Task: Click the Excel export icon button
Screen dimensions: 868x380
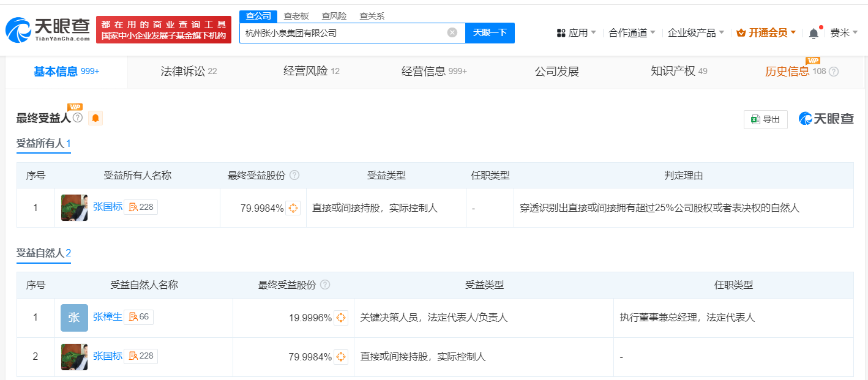Action: click(x=765, y=119)
